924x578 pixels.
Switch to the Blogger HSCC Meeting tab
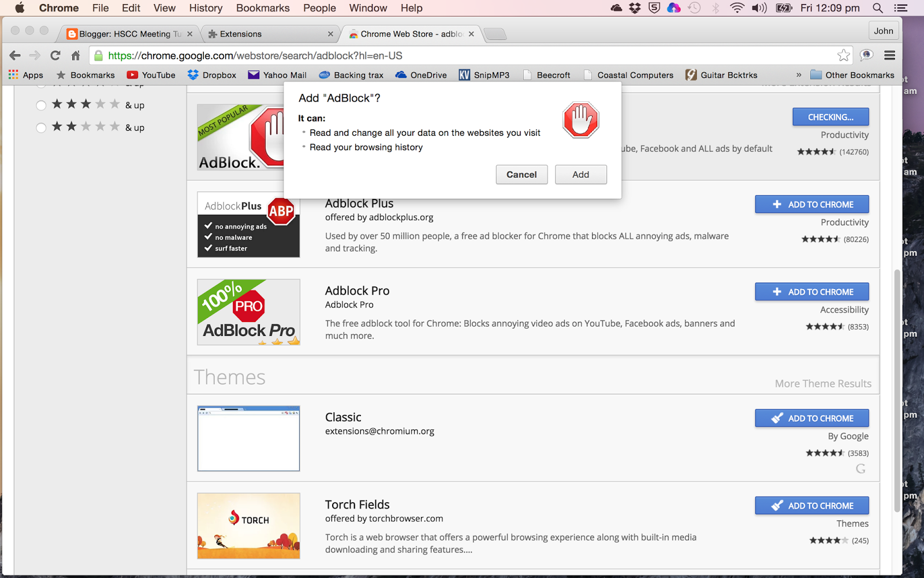pyautogui.click(x=129, y=34)
